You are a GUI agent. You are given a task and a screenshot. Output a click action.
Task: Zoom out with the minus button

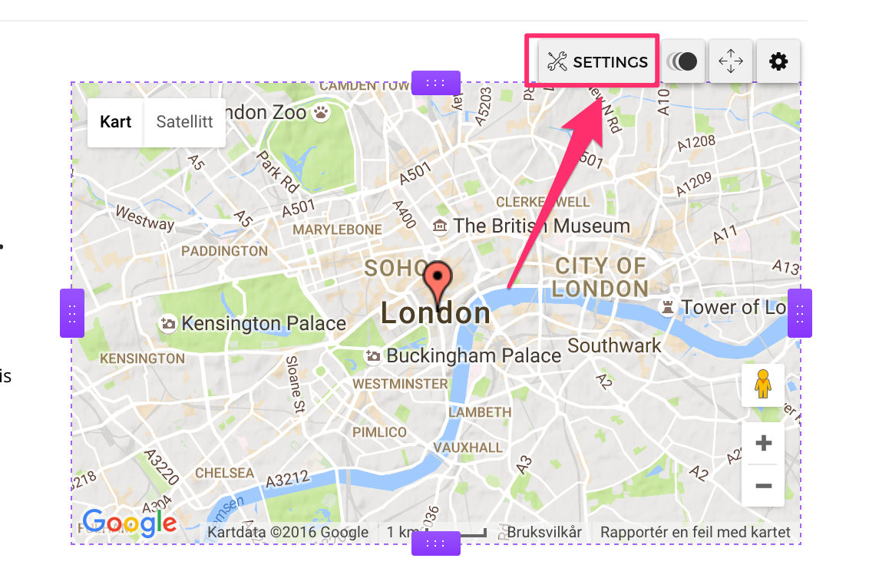[x=763, y=485]
